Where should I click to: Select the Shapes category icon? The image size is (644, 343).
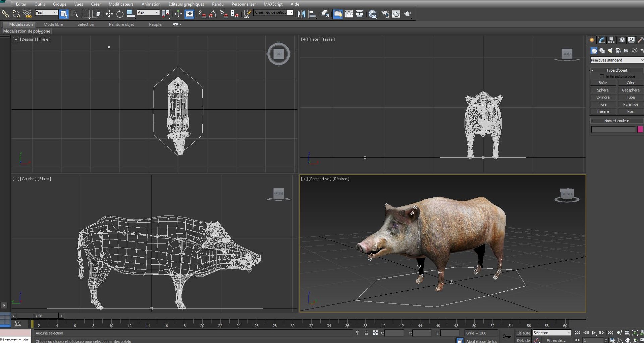602,51
